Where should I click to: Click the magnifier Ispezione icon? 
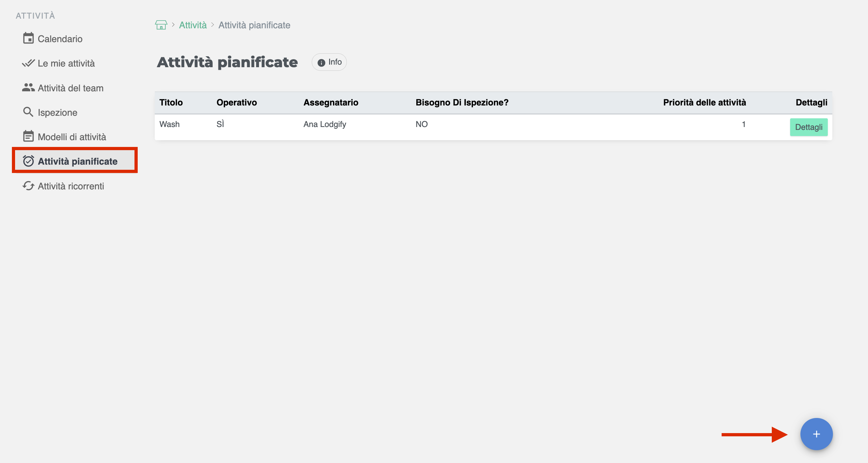(x=28, y=112)
